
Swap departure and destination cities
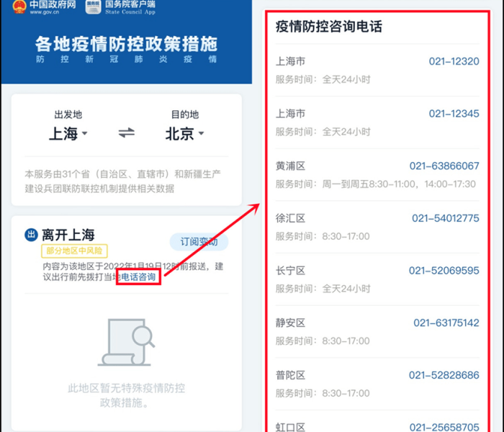127,133
